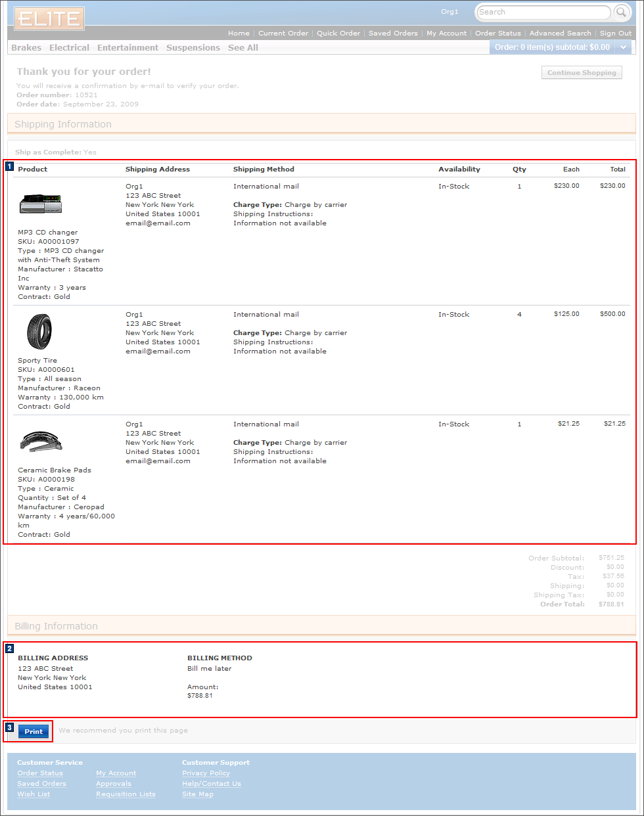
Task: Open the Brakes category tab
Action: (26, 47)
